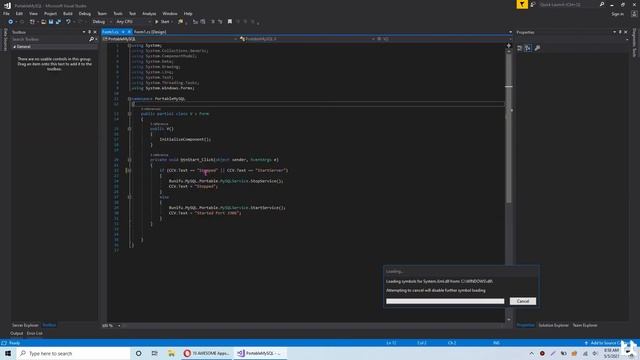Image resolution: width=640 pixels, height=360 pixels.
Task: Open the Toolbox window options dropdown arrow
Action: click(x=84, y=32)
